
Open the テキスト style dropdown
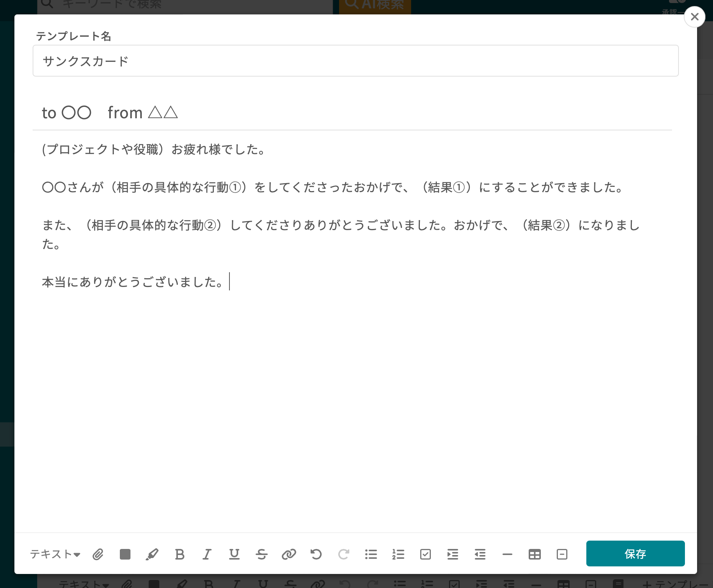55,554
